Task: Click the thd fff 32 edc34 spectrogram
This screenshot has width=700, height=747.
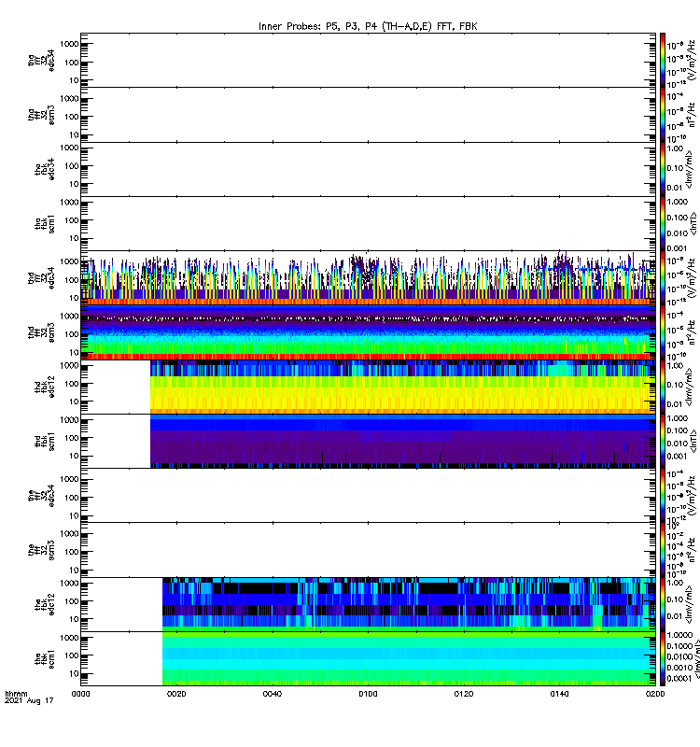Action: [x=368, y=278]
